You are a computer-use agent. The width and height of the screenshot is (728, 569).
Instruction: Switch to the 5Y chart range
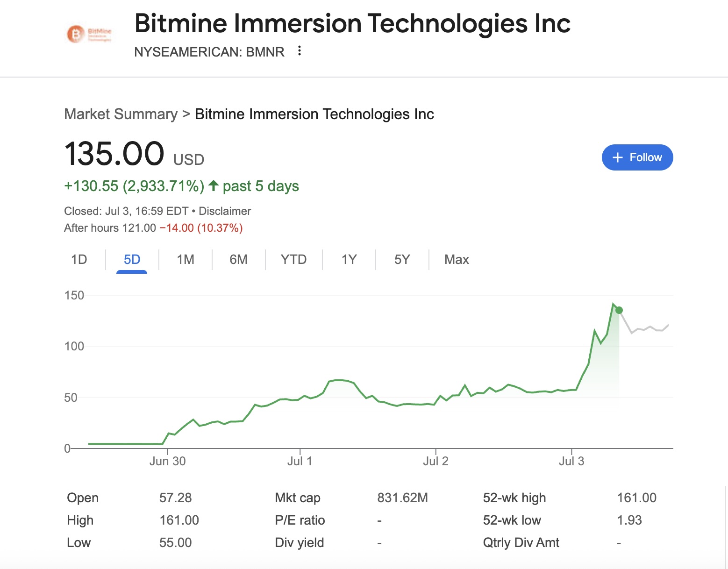coord(402,260)
